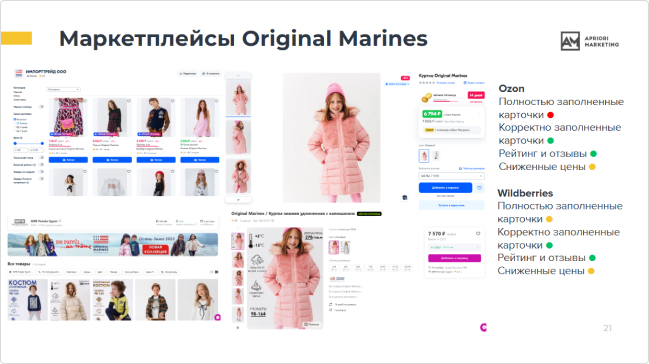
Task: Click the heart on the leopard dress card
Action: point(85,101)
